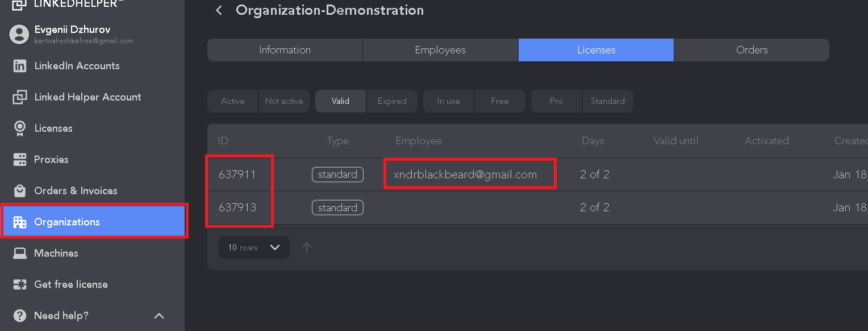Toggle the Pro license type filter

[x=556, y=101]
